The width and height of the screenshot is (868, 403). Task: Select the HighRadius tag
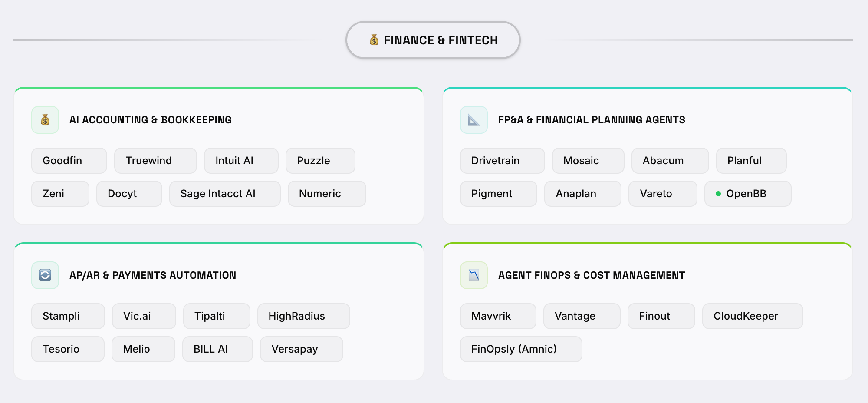pos(303,316)
